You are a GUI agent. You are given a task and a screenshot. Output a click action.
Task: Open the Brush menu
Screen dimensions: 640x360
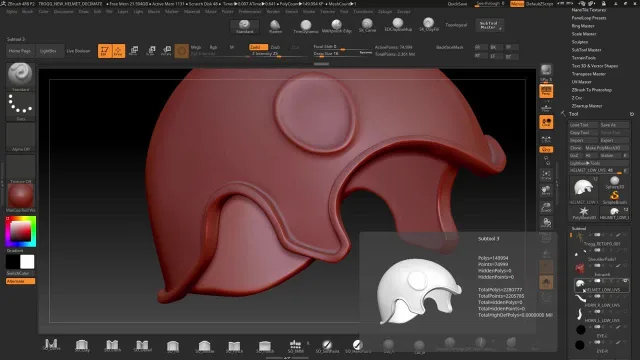28,12
